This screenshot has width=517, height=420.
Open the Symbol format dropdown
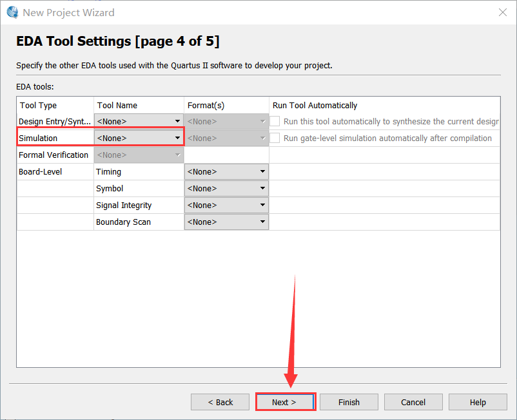(226, 189)
